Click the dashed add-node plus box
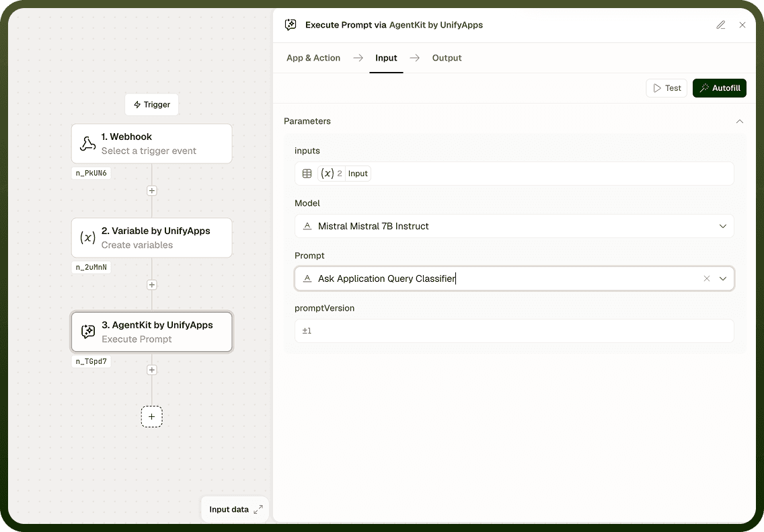The image size is (764, 532). point(151,416)
